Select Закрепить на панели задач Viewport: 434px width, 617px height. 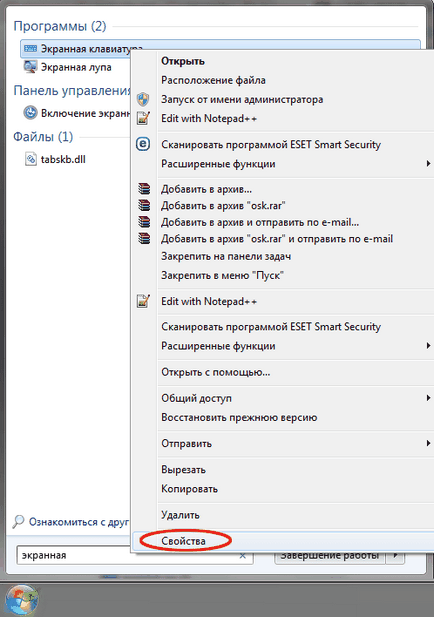coord(226,257)
